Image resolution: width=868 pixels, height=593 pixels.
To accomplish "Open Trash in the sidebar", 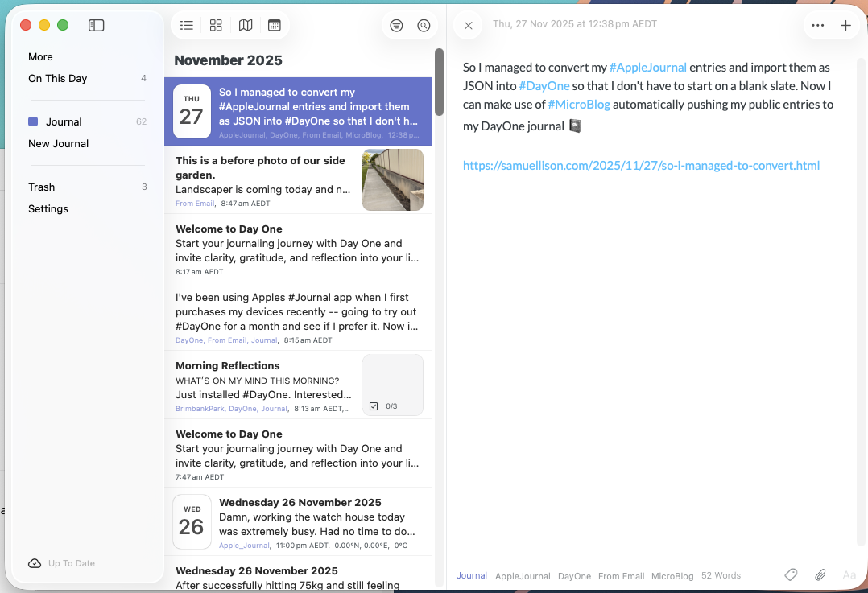I will [x=42, y=187].
